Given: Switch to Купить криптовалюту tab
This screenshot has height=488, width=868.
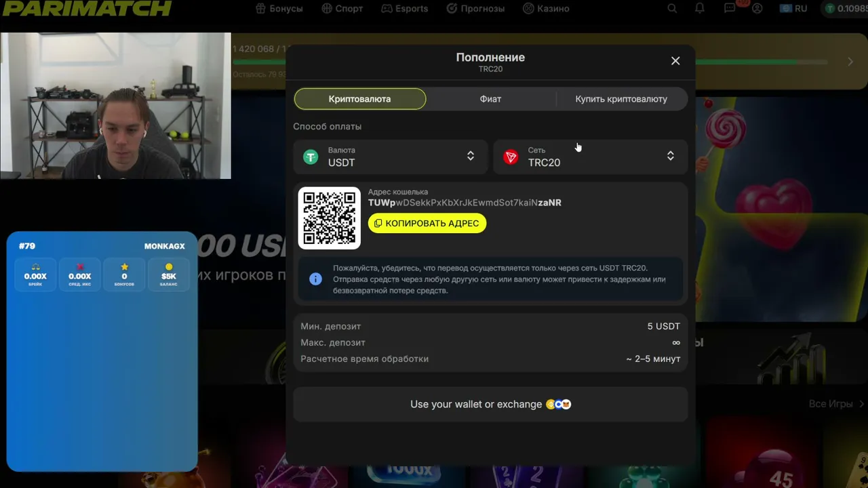Looking at the screenshot, I should coord(621,99).
